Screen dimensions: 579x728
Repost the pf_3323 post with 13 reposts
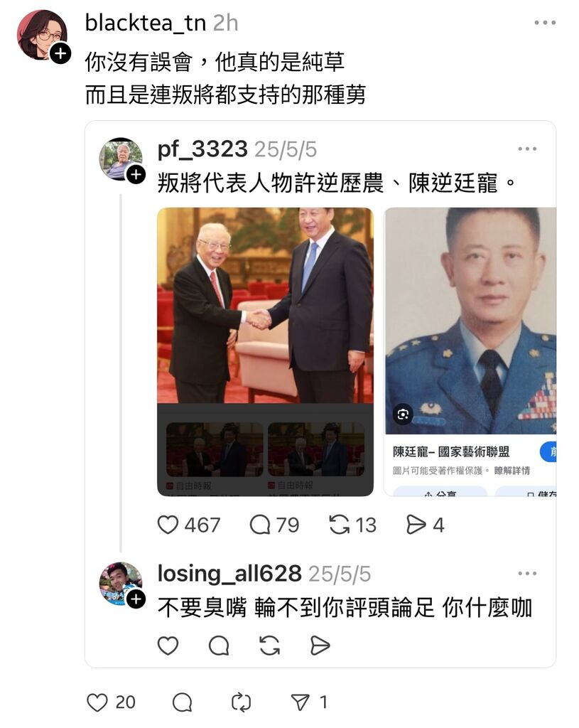[x=339, y=525]
